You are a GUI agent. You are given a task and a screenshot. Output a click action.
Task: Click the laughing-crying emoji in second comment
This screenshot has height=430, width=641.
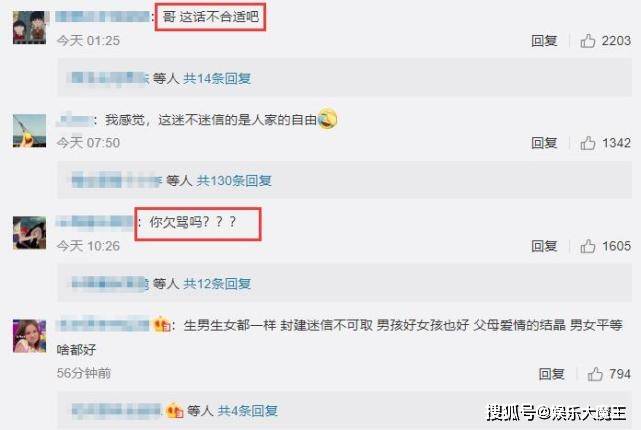[327, 119]
